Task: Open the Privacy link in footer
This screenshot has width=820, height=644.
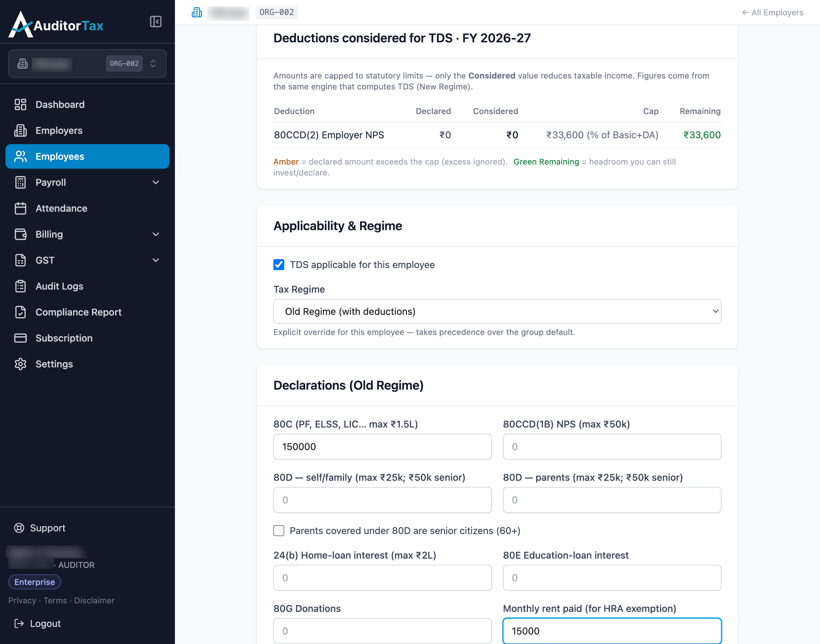Action: 22,600
